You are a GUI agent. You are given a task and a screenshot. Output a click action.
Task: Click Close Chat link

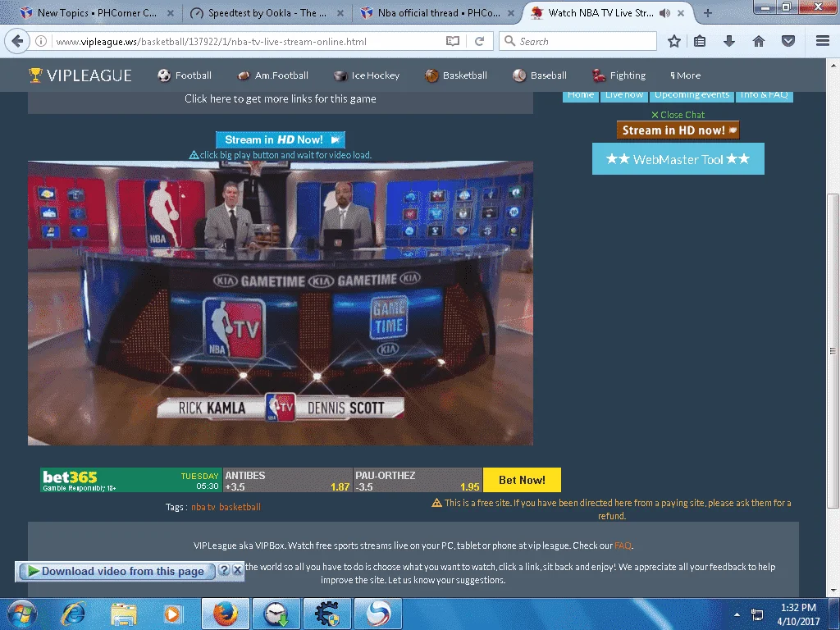pos(678,115)
